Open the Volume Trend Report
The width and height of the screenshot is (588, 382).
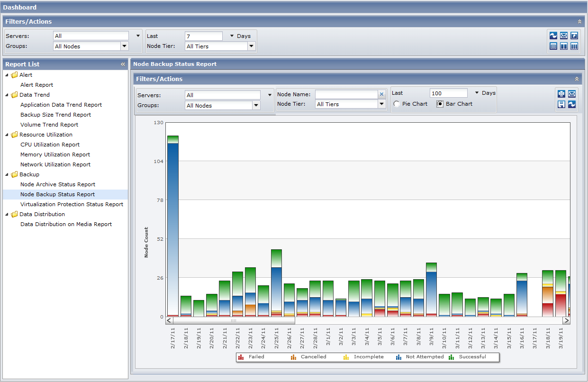(49, 125)
